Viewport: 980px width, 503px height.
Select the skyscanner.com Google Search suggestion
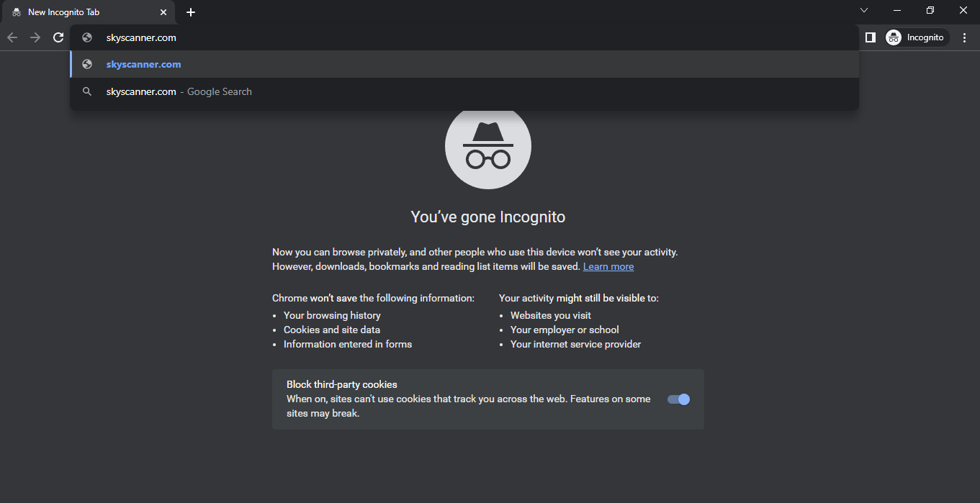coord(464,91)
